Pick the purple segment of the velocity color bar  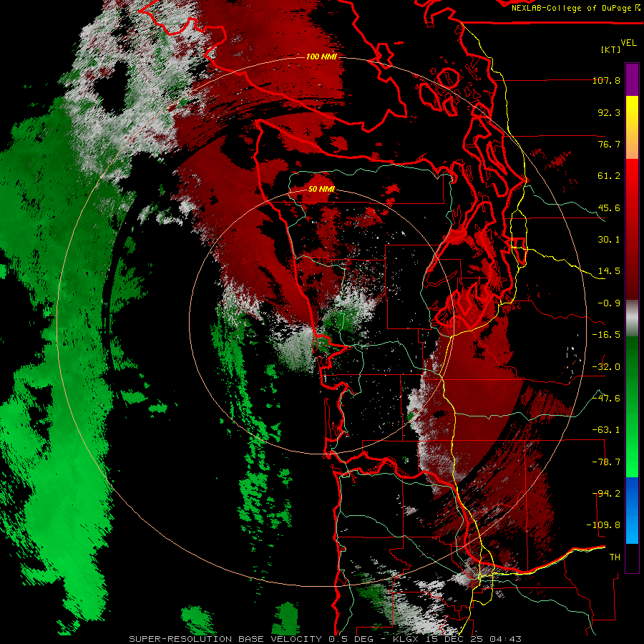[x=632, y=80]
